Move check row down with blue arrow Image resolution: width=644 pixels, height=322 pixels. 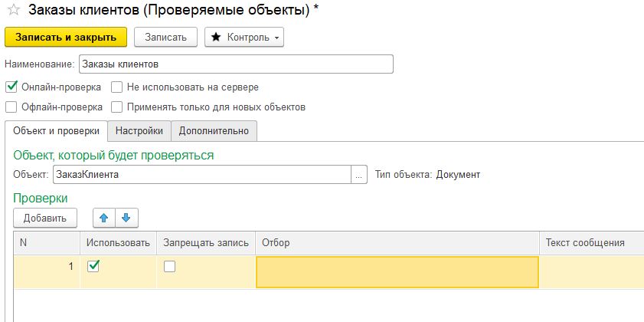coord(126,218)
